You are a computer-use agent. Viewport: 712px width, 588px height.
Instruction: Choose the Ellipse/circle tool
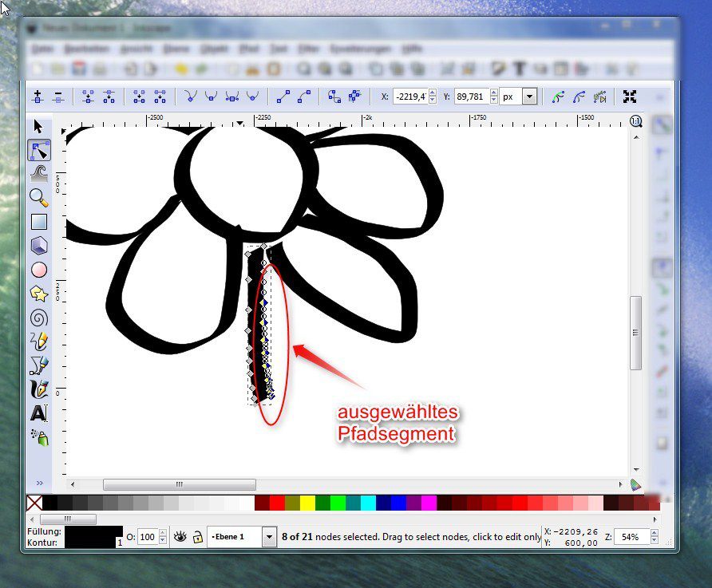(38, 270)
